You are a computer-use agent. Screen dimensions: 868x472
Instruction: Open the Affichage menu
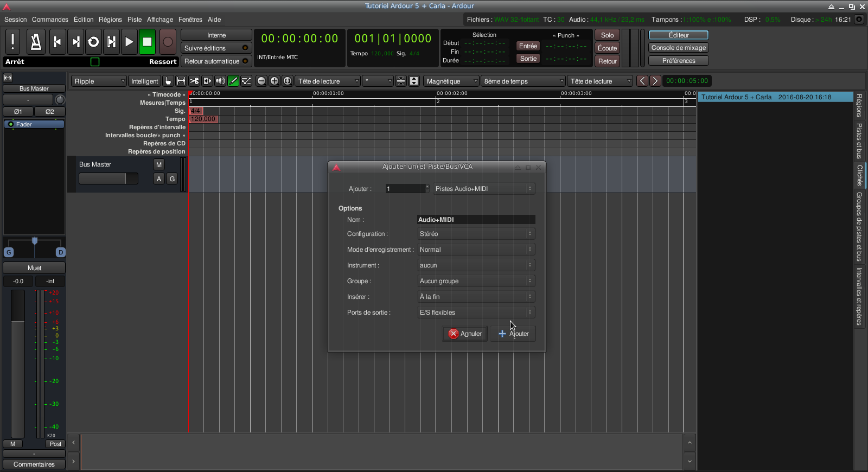click(x=160, y=20)
